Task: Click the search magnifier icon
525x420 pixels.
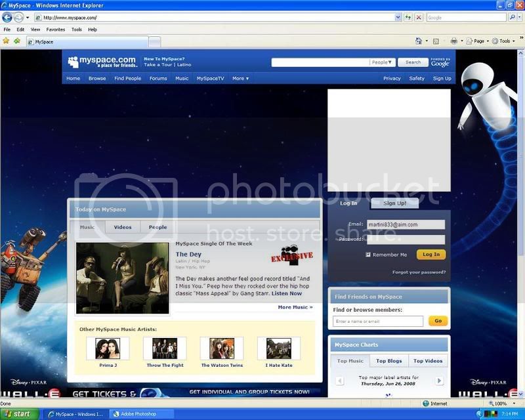Action: click(x=511, y=18)
